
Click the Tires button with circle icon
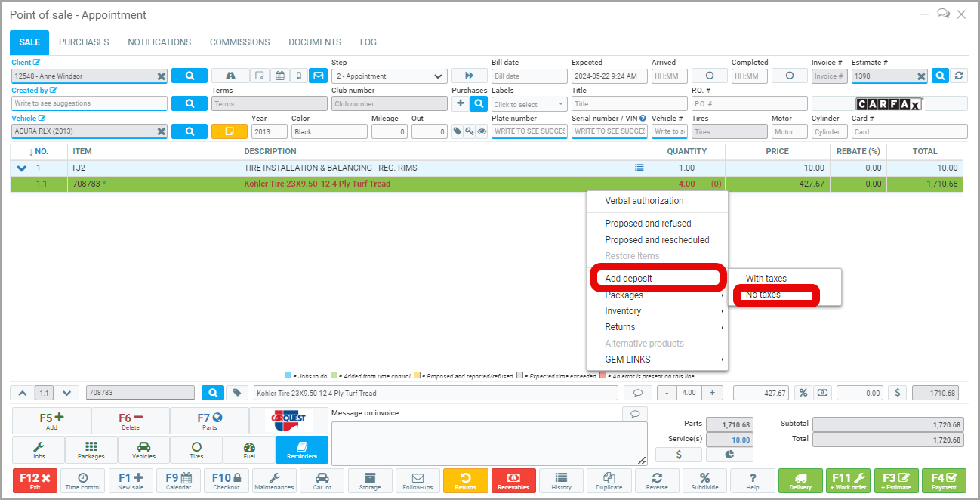click(x=196, y=449)
